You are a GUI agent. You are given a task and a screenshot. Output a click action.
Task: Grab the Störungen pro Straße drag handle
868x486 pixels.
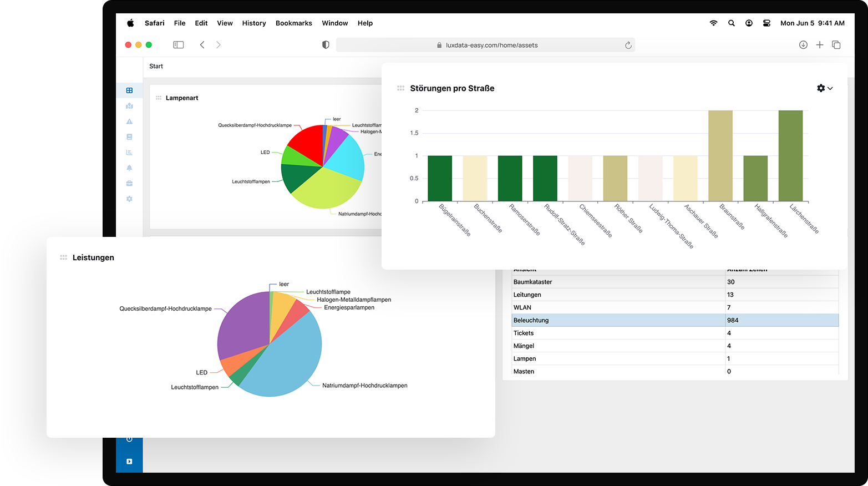click(x=400, y=88)
